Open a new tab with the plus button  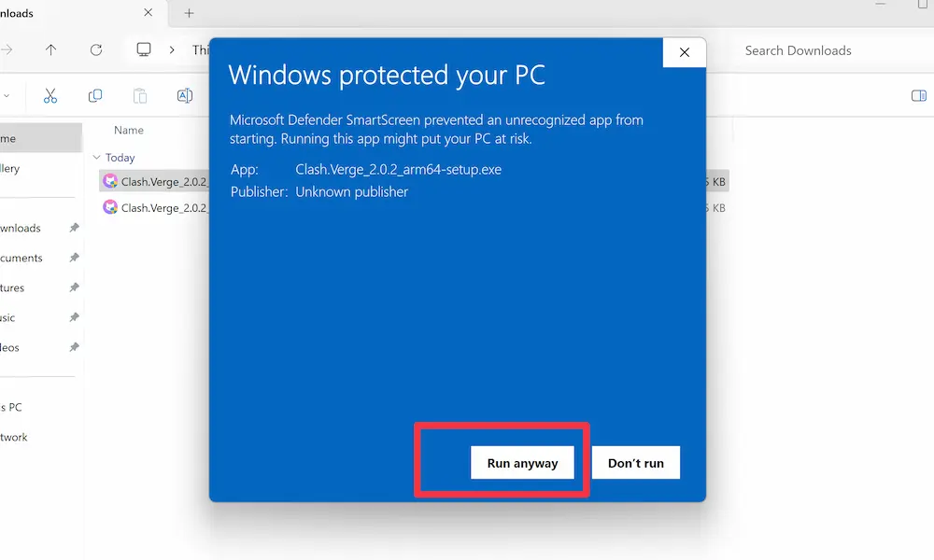click(189, 13)
